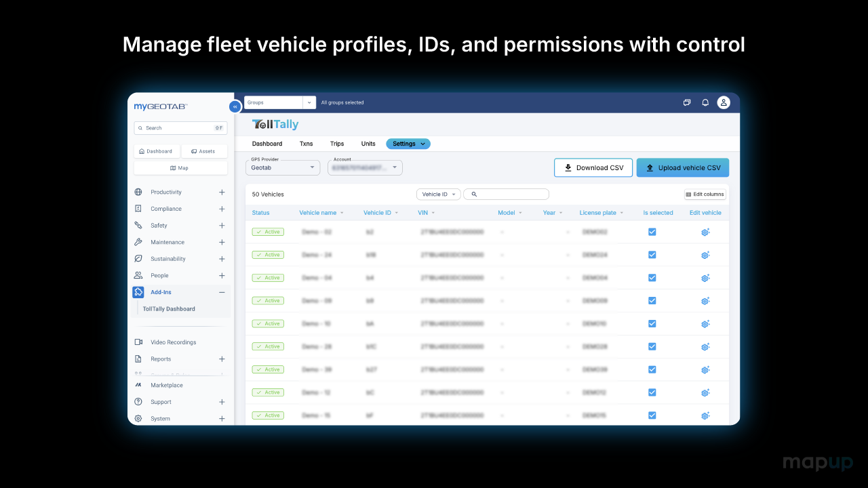Image resolution: width=868 pixels, height=488 pixels.
Task: Click the Video Recordings camera icon
Action: pyautogui.click(x=138, y=342)
